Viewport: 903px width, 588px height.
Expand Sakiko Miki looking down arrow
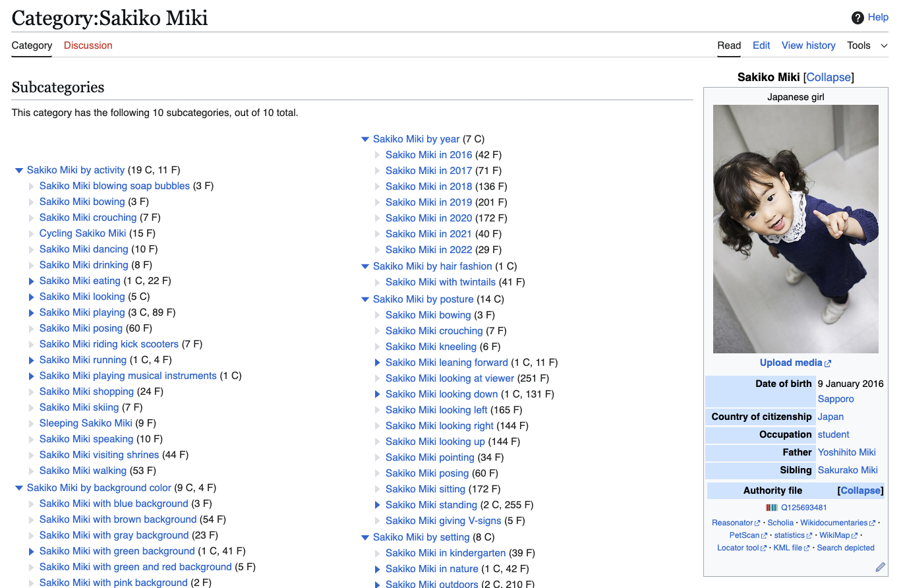(x=378, y=394)
